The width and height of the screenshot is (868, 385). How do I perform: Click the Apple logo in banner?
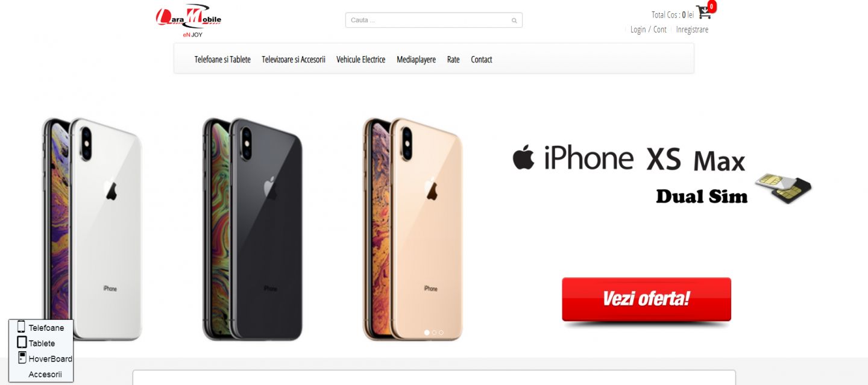[x=523, y=157]
